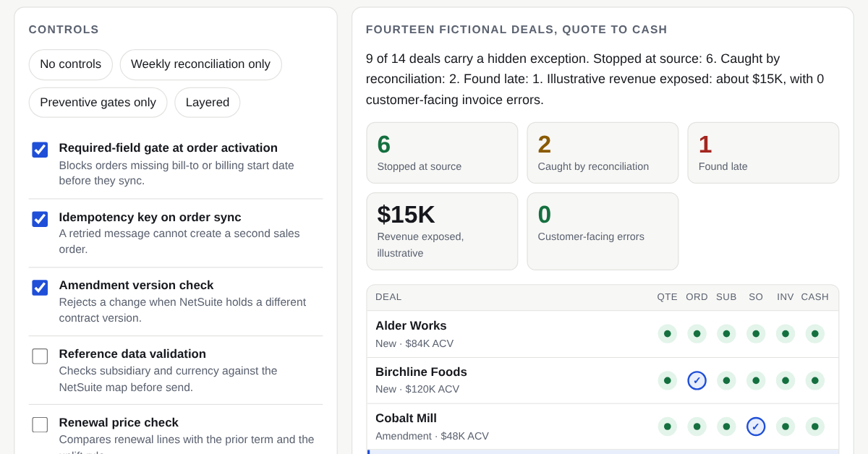This screenshot has height=454, width=868.
Task: Select the No controls preset
Action: tap(71, 64)
